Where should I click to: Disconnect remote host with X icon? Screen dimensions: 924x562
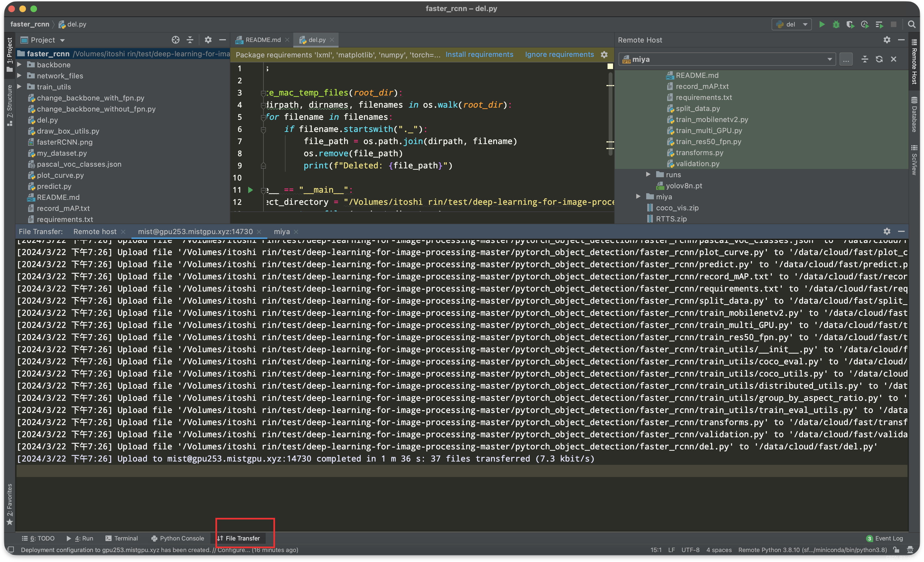click(x=894, y=59)
